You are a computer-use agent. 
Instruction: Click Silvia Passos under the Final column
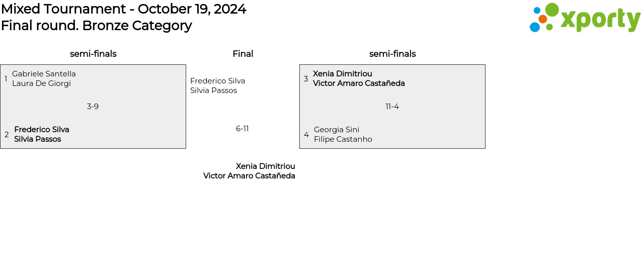point(213,90)
